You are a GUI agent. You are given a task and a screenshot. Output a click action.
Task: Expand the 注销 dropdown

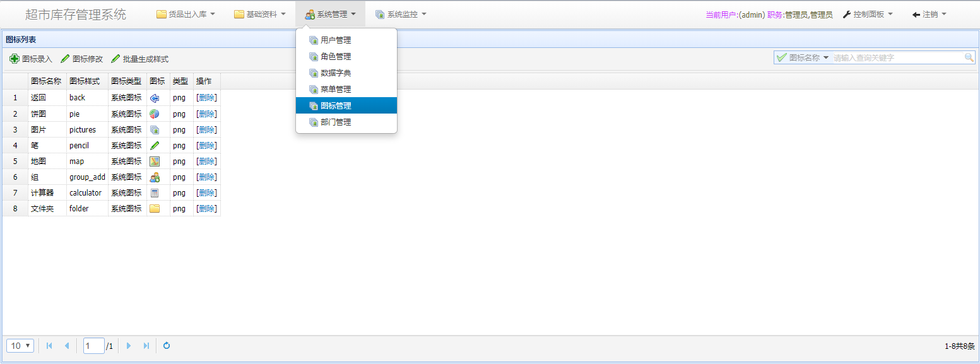(930, 14)
